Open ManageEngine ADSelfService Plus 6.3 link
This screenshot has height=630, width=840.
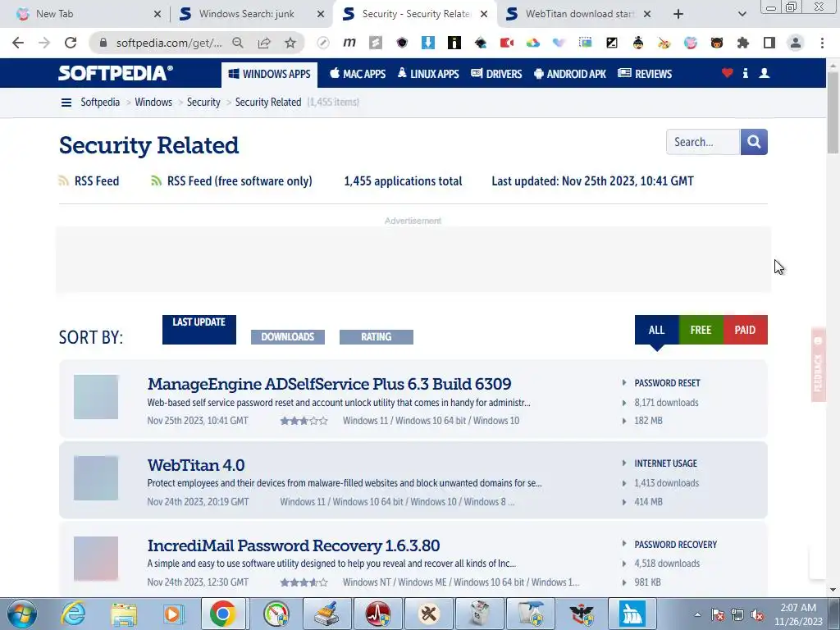tap(330, 384)
